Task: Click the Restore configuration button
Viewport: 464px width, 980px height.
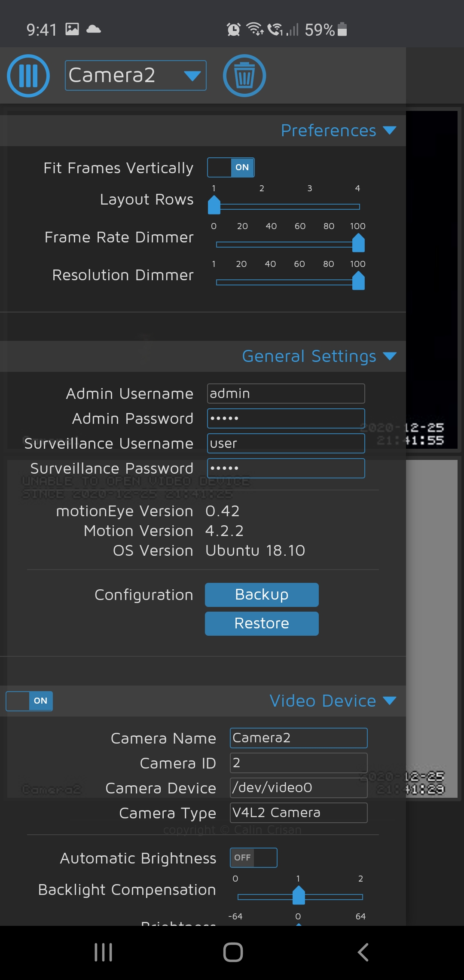Action: tap(261, 623)
